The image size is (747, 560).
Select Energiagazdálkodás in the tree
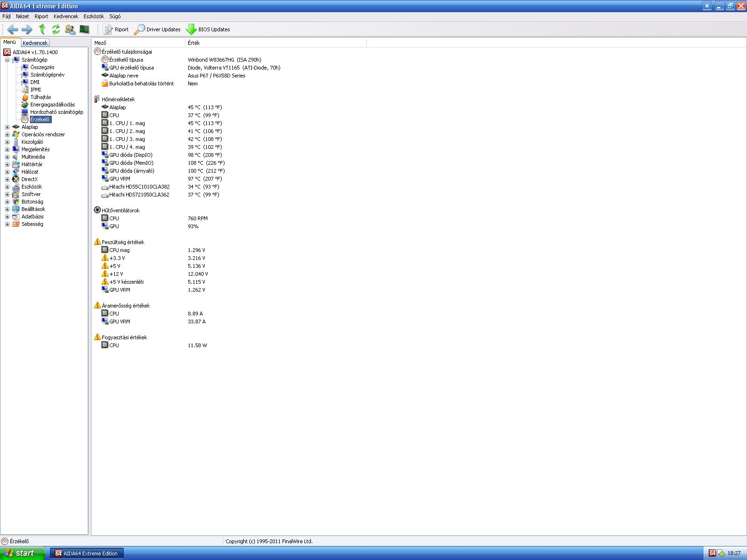(x=52, y=105)
